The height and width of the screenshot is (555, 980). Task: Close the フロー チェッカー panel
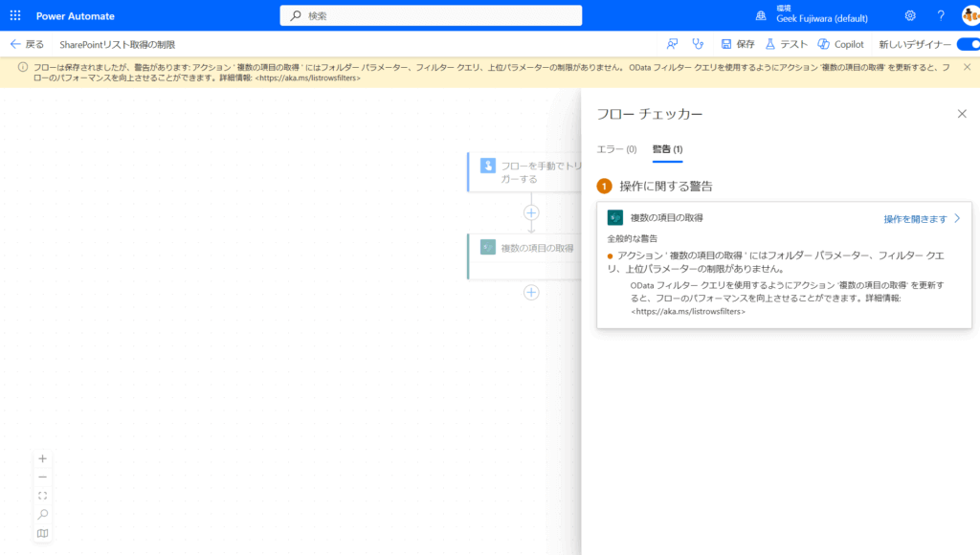[x=962, y=114]
